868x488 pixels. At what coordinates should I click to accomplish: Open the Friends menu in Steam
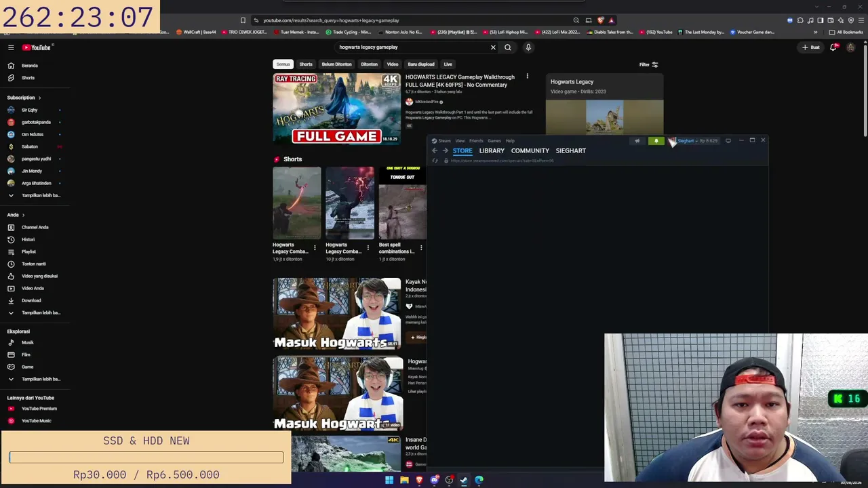(476, 141)
